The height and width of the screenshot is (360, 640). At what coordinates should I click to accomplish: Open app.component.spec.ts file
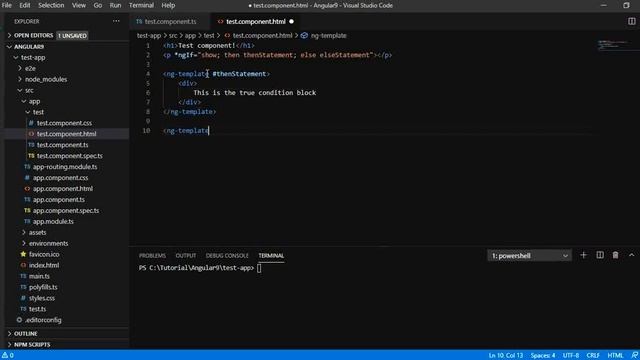pos(66,211)
